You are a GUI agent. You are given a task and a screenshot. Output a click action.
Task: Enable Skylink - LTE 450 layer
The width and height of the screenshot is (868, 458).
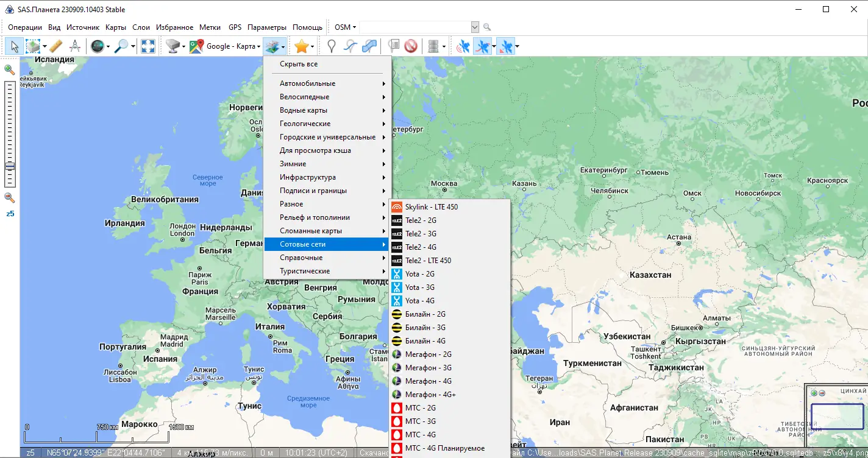[x=450, y=207]
